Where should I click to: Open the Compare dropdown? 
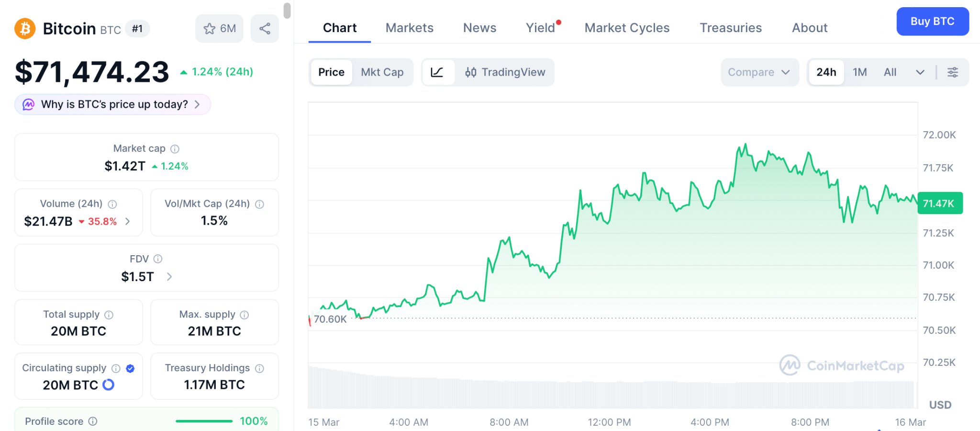(759, 72)
